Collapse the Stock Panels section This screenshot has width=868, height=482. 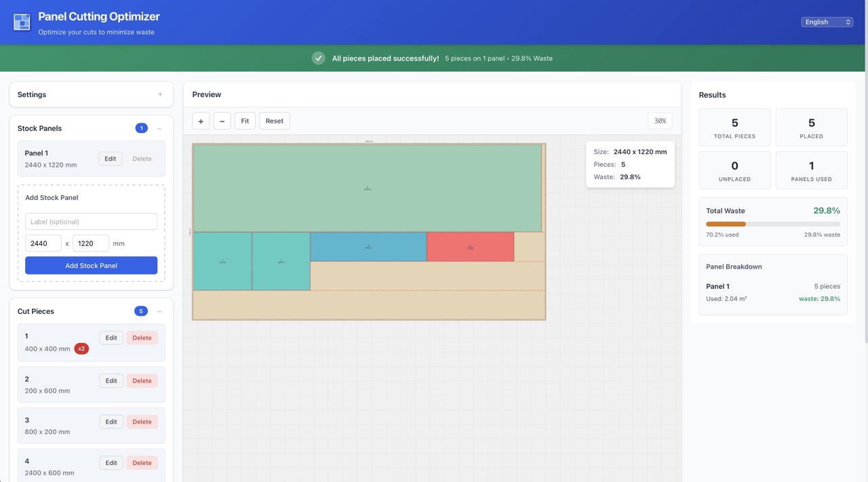[159, 128]
